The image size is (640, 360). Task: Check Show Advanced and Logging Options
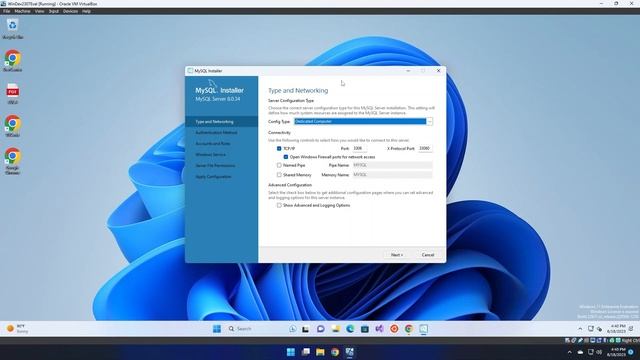279,205
